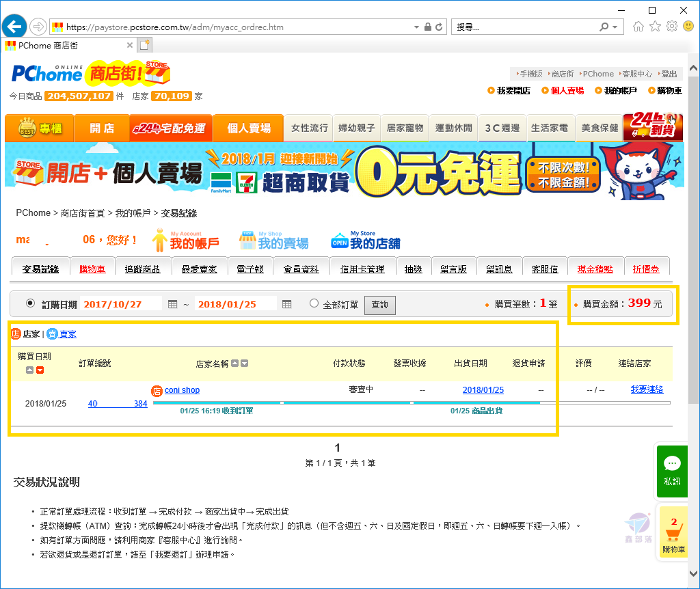Open the end-date calendar icon
700x589 pixels.
286,304
